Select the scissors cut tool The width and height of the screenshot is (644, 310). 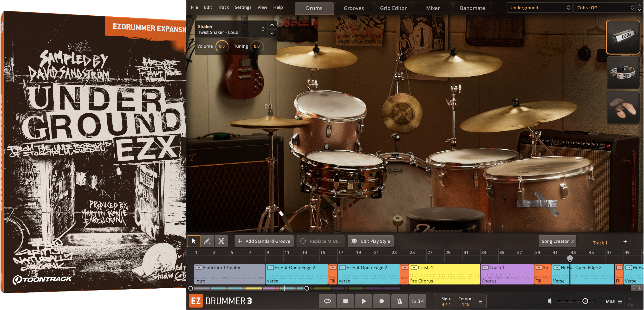tap(221, 241)
